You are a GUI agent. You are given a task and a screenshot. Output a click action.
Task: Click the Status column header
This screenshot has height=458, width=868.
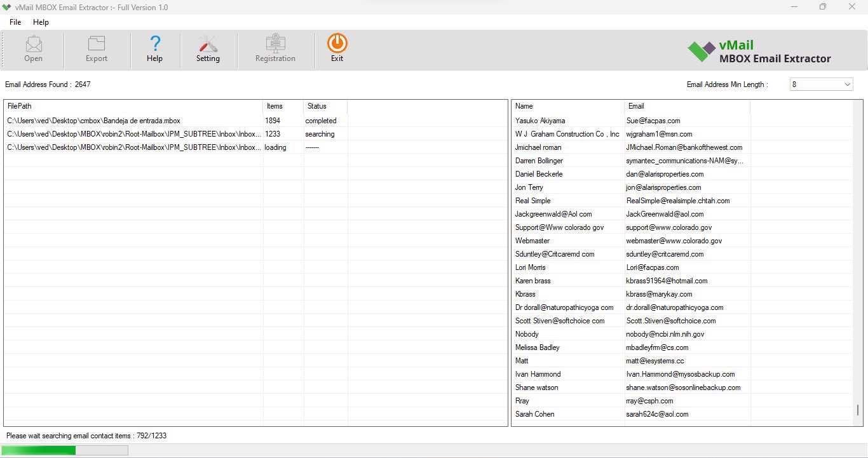pos(325,106)
